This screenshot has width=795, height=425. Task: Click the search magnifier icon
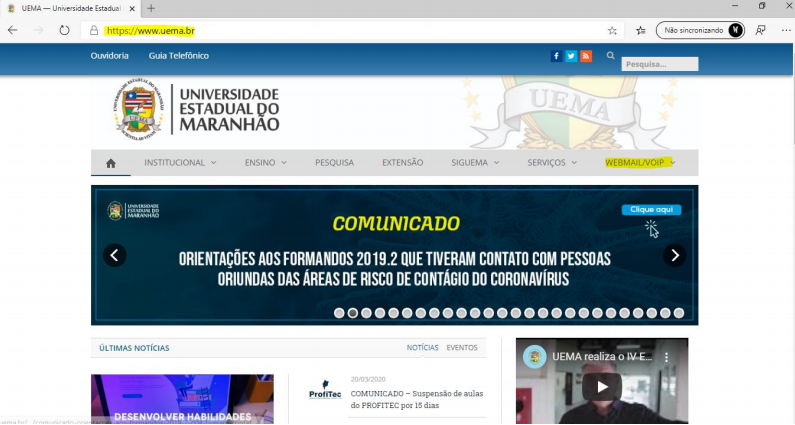pyautogui.click(x=610, y=56)
